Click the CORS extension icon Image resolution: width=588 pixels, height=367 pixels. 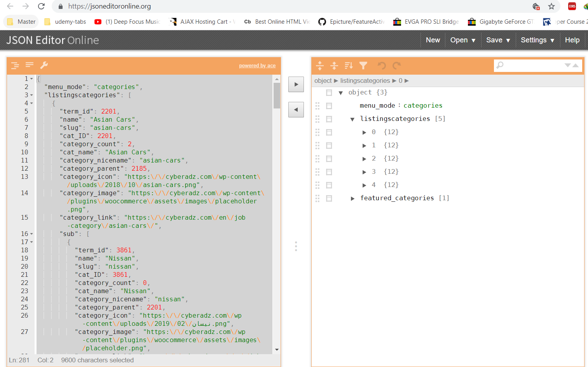tap(572, 6)
